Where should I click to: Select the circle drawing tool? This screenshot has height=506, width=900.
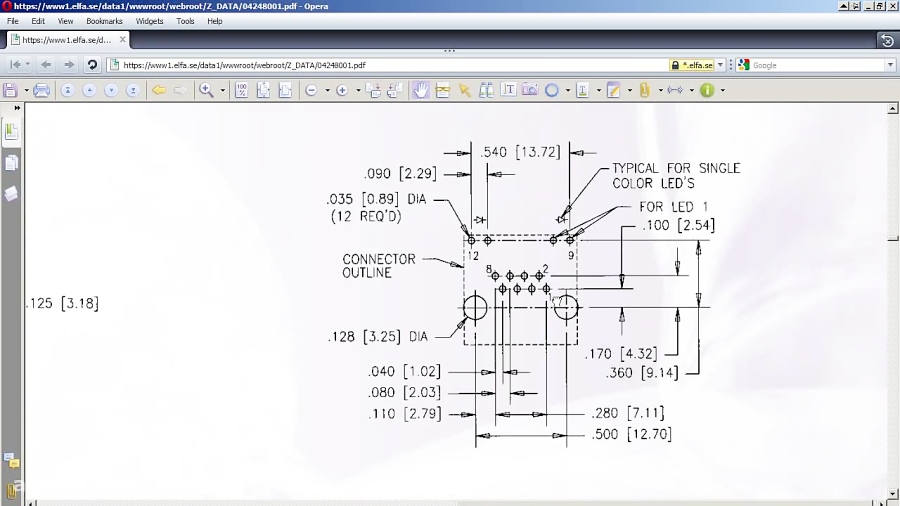[552, 90]
